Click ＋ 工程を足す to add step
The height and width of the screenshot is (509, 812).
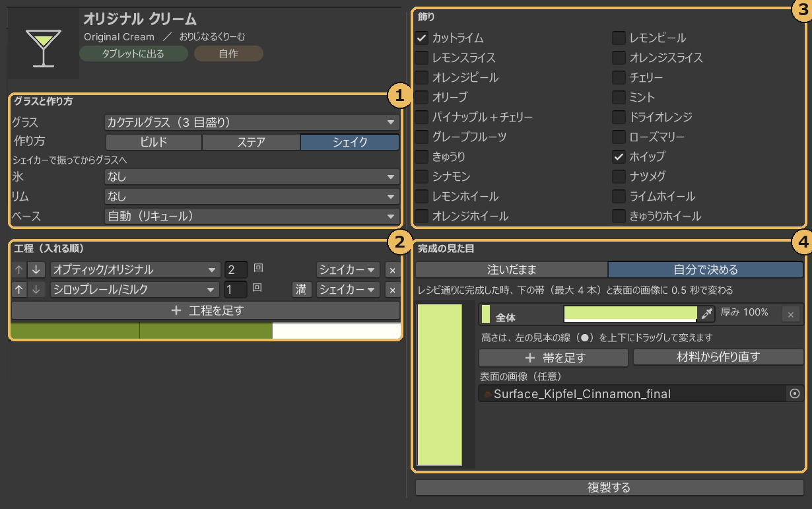pos(206,310)
